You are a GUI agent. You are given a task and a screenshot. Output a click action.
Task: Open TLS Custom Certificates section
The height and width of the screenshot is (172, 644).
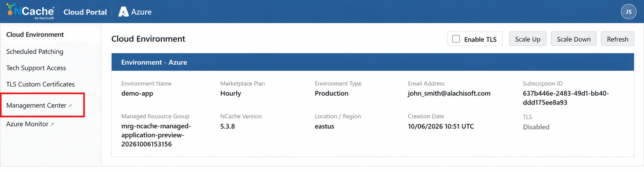tap(40, 84)
